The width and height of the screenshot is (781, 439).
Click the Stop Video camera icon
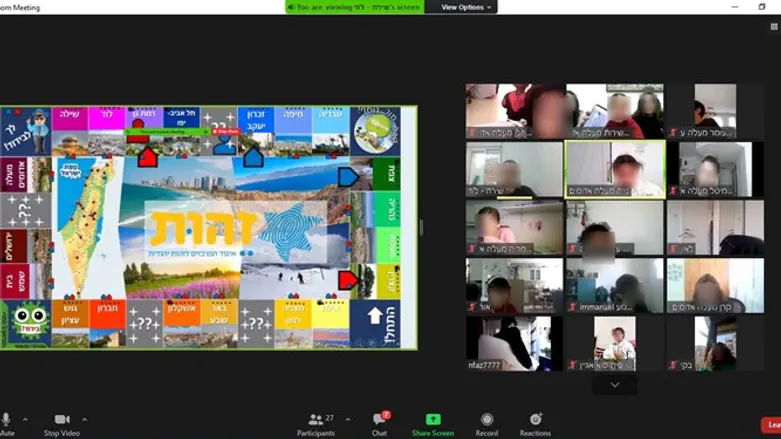point(62,419)
